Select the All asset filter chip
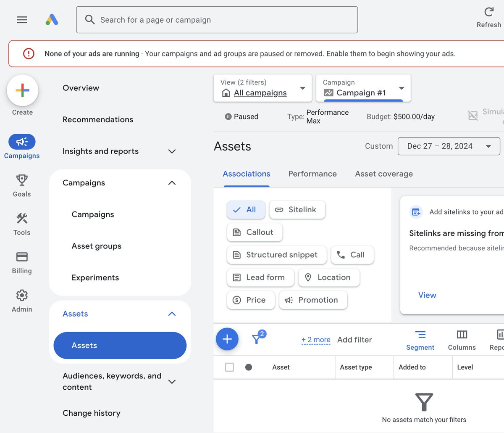The width and height of the screenshot is (504, 433). (x=246, y=210)
